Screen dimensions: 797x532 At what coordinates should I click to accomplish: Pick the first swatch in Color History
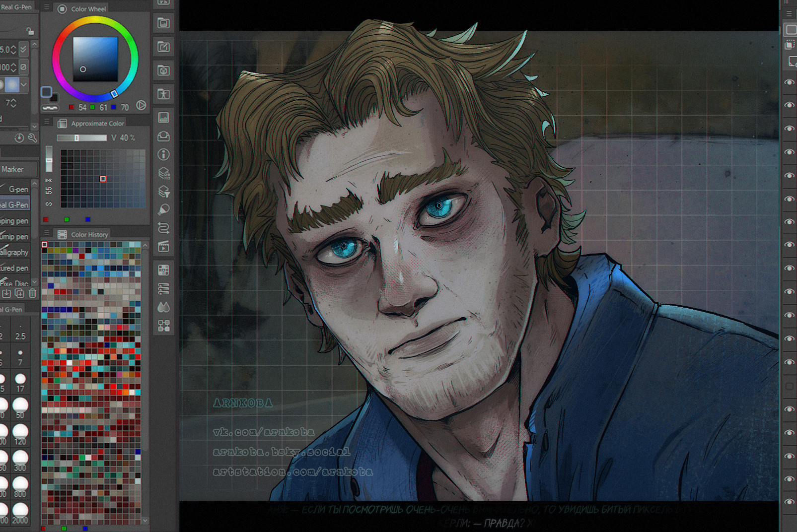(44, 244)
